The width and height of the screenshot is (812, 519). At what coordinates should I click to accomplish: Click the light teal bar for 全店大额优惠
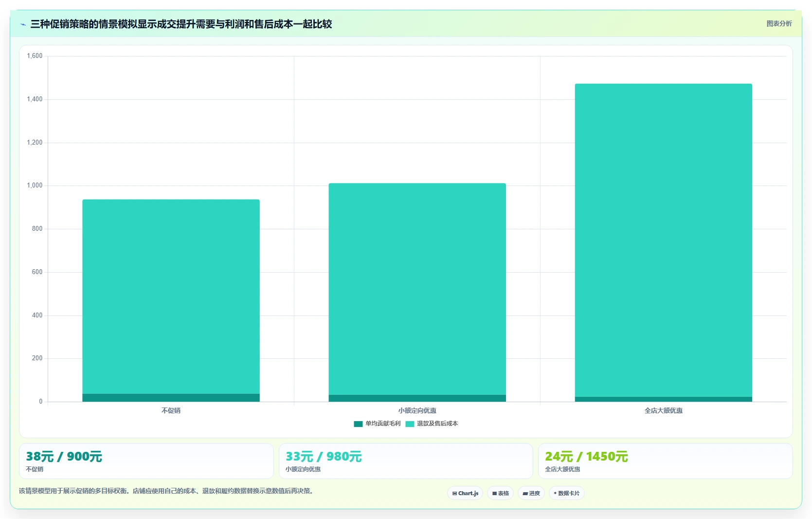[663, 240]
